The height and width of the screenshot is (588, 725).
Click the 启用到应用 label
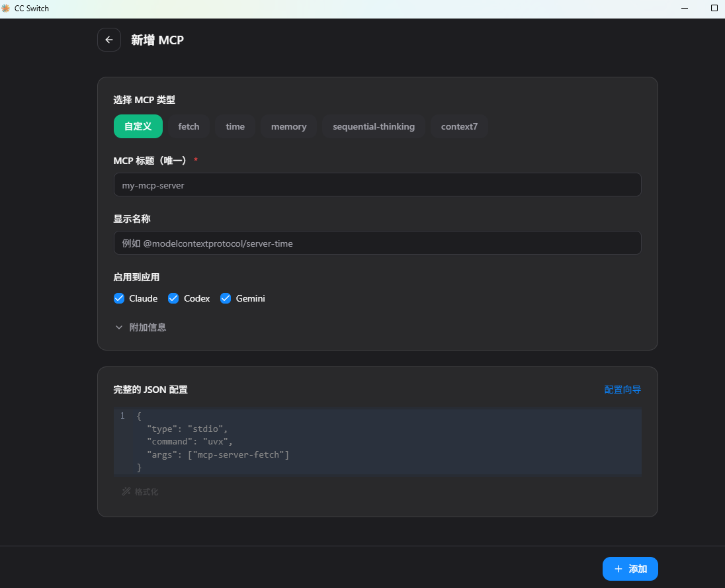(x=136, y=277)
